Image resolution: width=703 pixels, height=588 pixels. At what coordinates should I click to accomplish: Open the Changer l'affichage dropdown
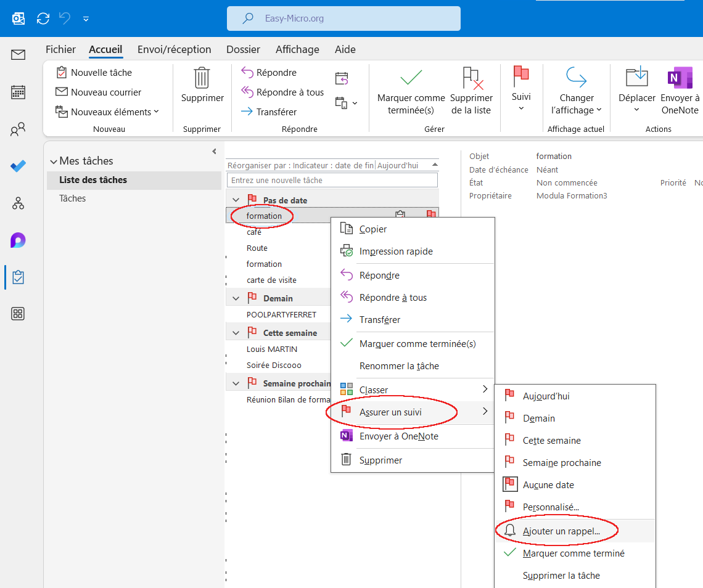pyautogui.click(x=576, y=91)
